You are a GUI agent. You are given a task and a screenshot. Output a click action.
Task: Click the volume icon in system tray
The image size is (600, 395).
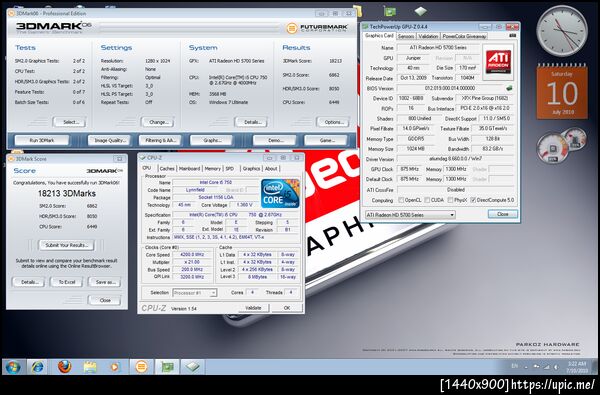(555, 367)
